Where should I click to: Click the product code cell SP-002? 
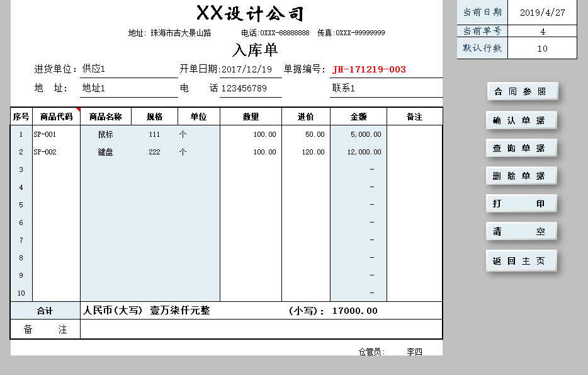click(56, 152)
